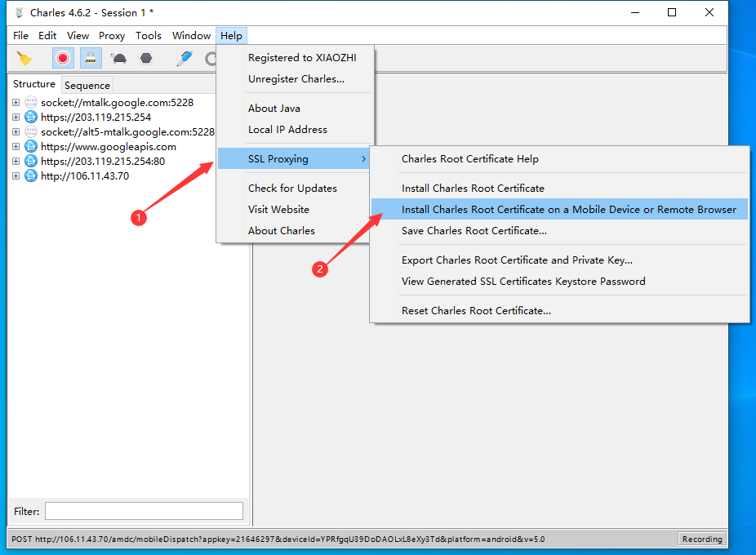
Task: Toggle the hexagon Breakpoints icon
Action: (x=146, y=58)
